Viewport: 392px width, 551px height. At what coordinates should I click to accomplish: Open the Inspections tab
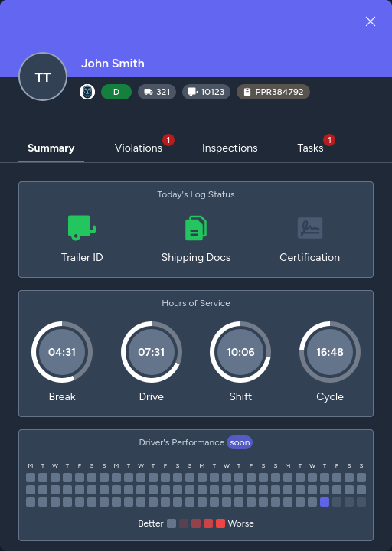pos(230,148)
